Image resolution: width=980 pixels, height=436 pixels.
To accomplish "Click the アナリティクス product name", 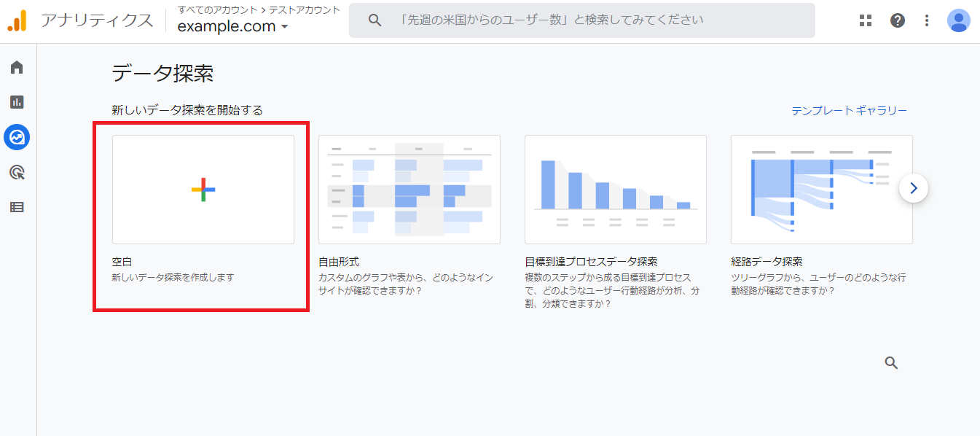I will [98, 20].
